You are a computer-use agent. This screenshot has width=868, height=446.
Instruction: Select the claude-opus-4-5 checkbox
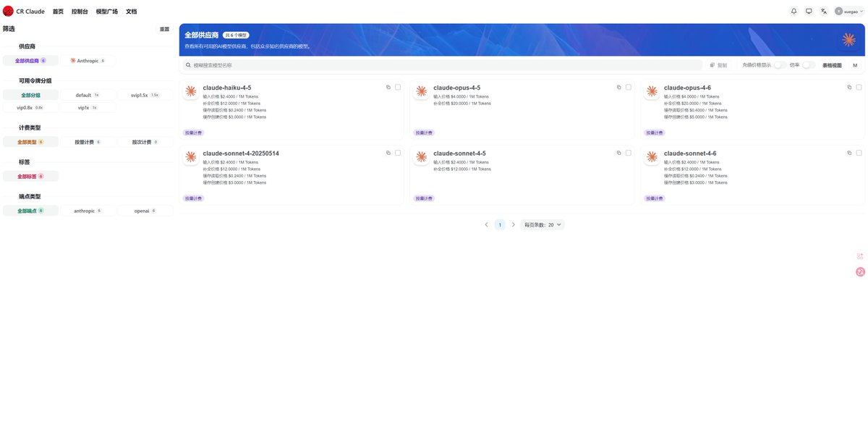[x=628, y=87]
